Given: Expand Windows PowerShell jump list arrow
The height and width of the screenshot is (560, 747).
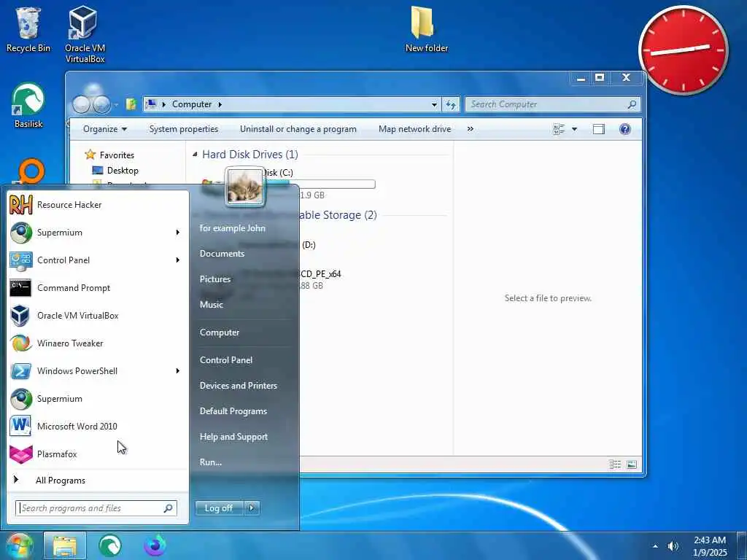Looking at the screenshot, I should 178,371.
